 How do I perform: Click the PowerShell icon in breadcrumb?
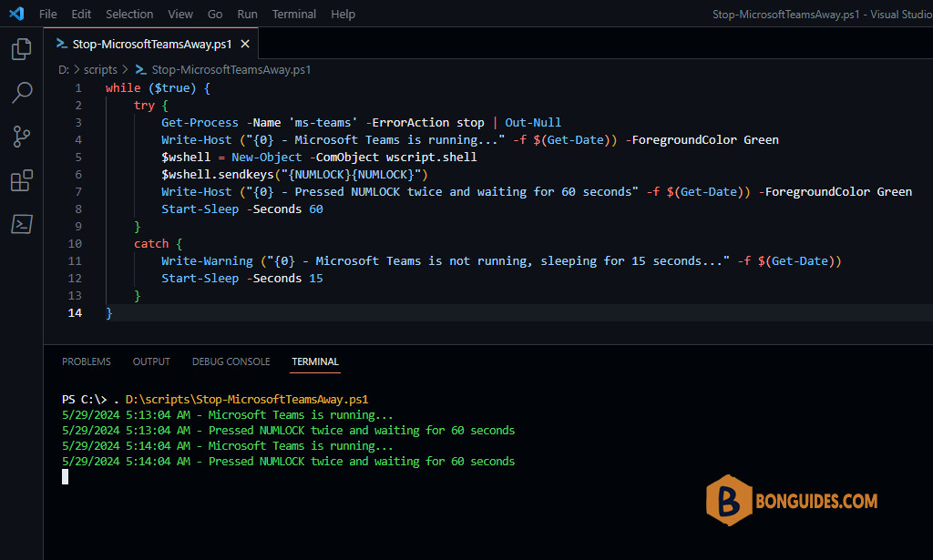pyautogui.click(x=141, y=69)
